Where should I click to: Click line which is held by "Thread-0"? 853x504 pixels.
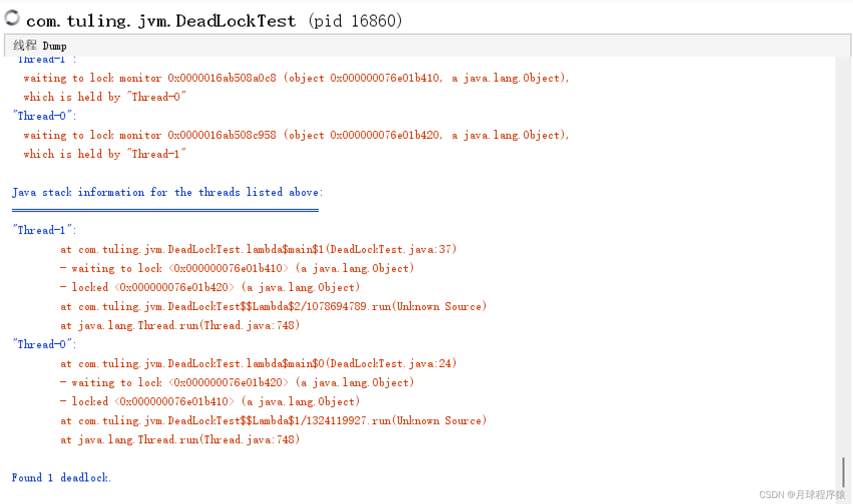[105, 97]
